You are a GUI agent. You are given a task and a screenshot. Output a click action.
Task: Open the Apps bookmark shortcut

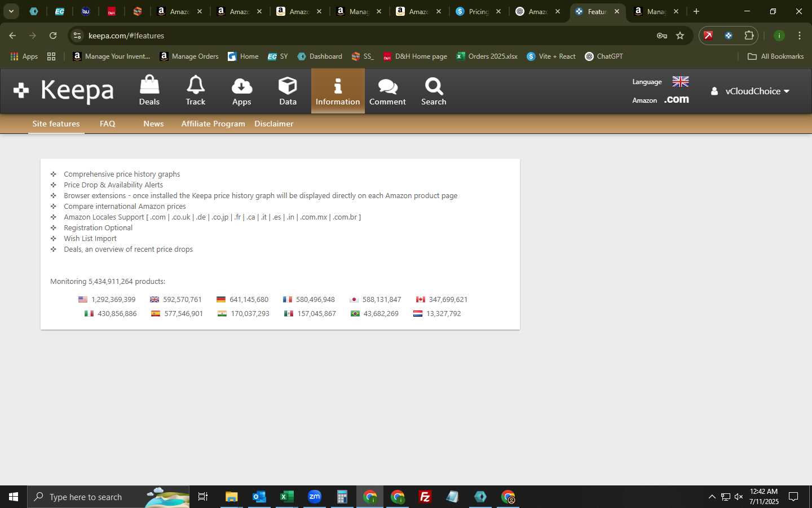[24, 56]
